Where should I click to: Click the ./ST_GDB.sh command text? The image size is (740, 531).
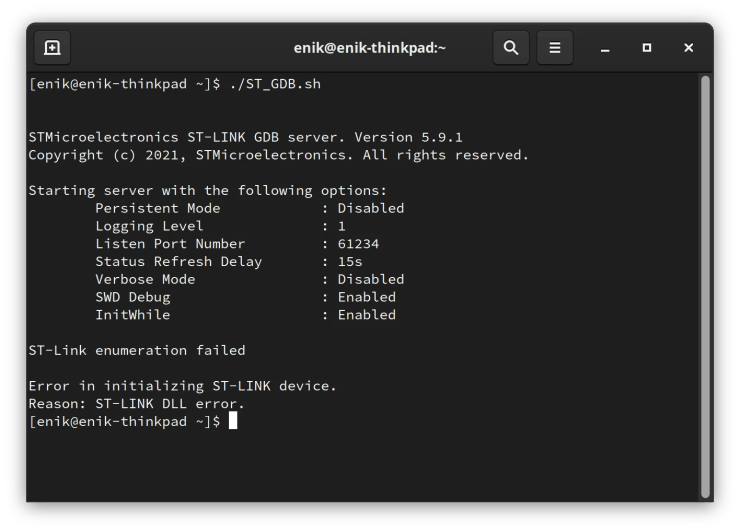click(x=275, y=84)
